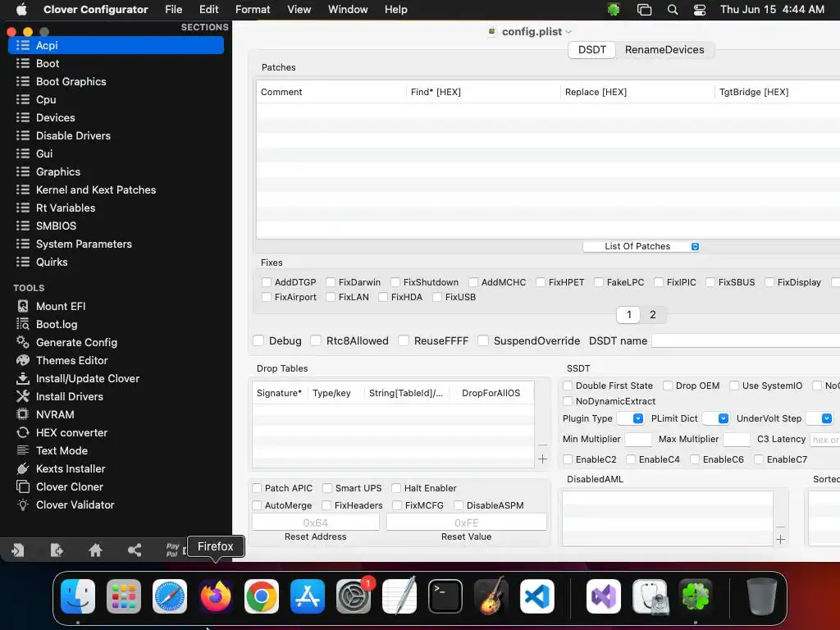The width and height of the screenshot is (840, 630).
Task: Click the Clover icon in the menu bar
Action: point(614,9)
